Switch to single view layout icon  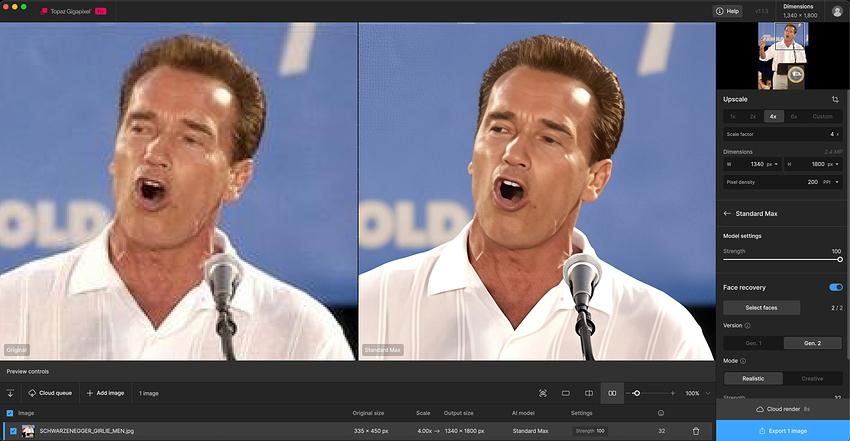click(x=565, y=393)
